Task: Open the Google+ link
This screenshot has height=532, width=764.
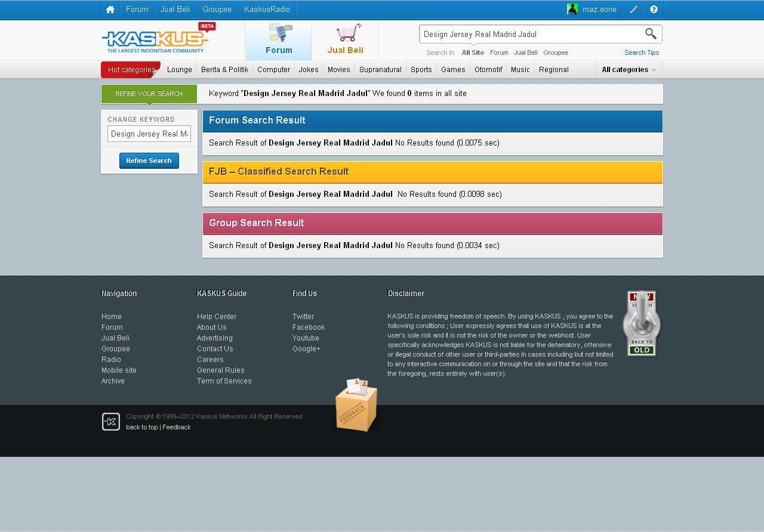Action: point(306,349)
